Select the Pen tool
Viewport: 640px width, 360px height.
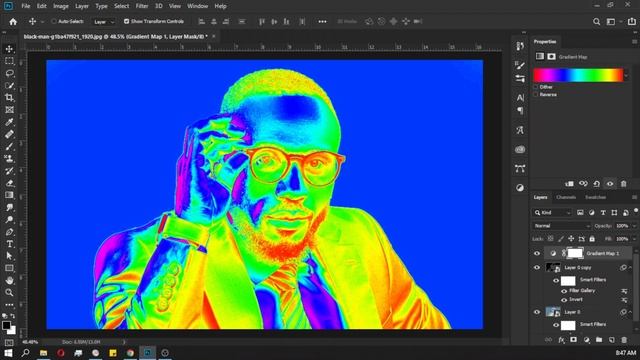pyautogui.click(x=9, y=232)
